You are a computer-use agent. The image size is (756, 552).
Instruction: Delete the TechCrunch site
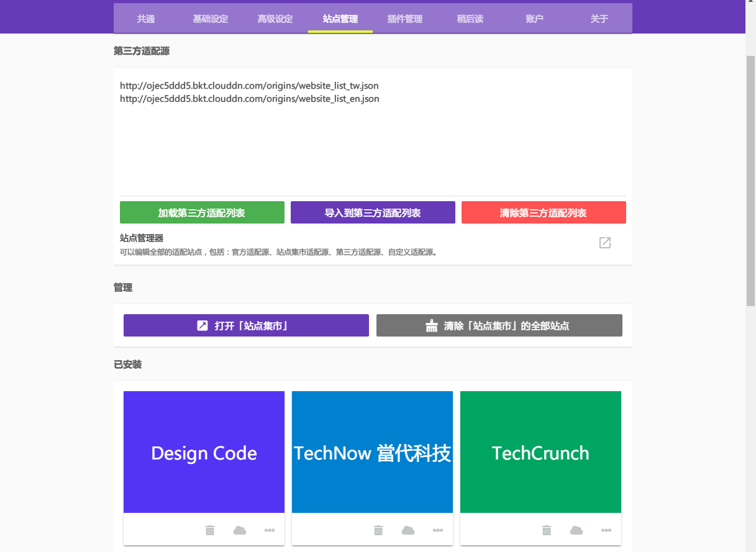[x=547, y=530]
